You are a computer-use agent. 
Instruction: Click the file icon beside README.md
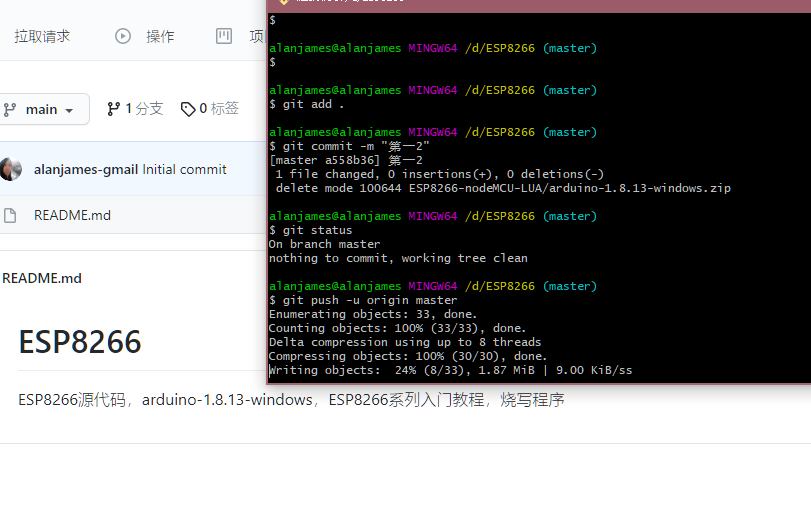tap(10, 215)
